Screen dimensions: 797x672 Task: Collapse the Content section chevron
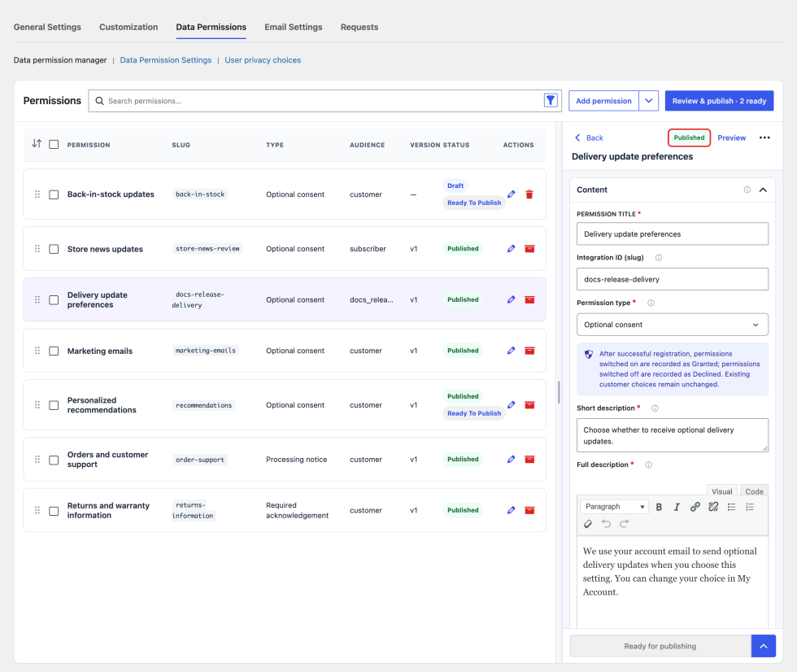(763, 190)
